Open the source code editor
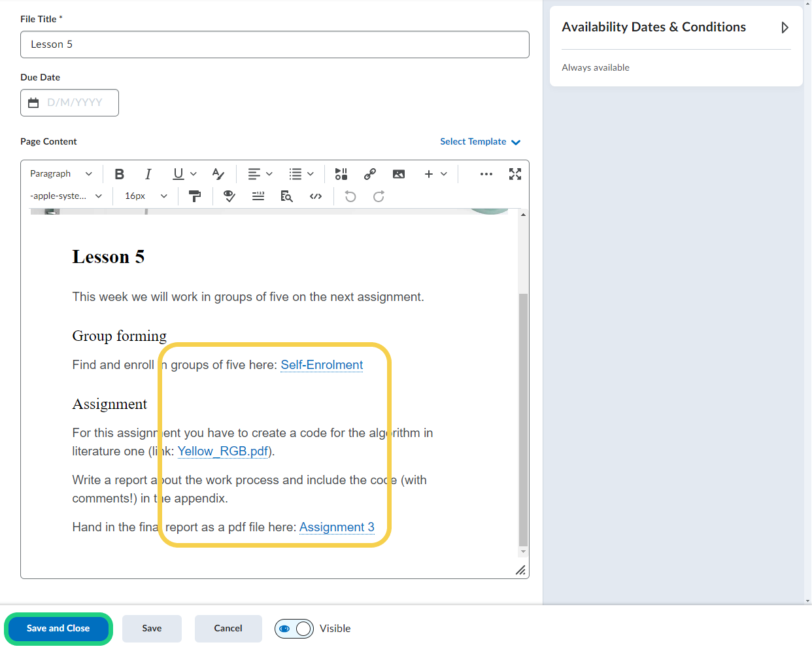This screenshot has height=651, width=812. click(316, 196)
